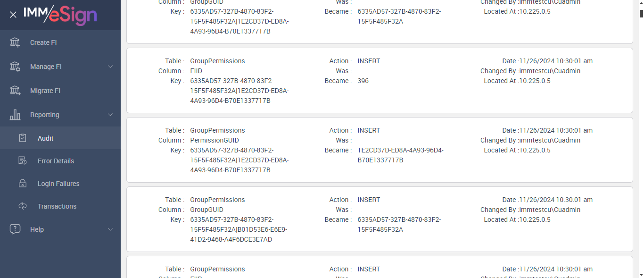
Task: Click the Error Details icon
Action: click(x=23, y=161)
